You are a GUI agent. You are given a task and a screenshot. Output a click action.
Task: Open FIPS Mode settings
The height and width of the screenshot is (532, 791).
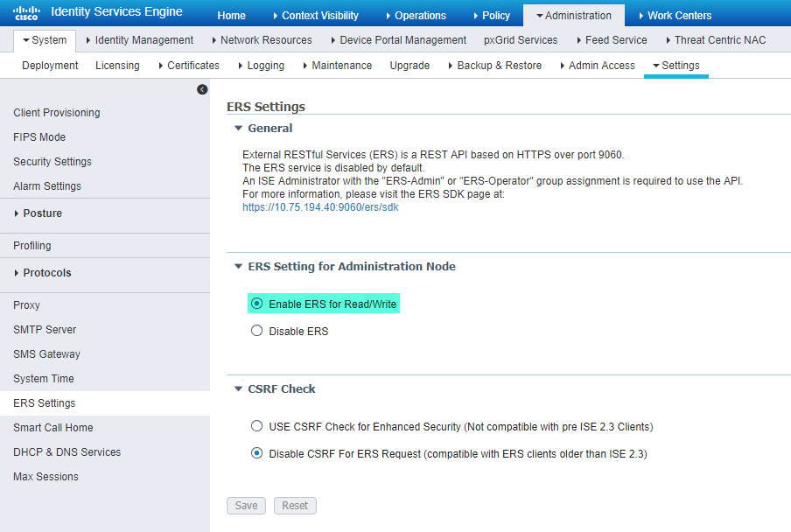point(39,137)
